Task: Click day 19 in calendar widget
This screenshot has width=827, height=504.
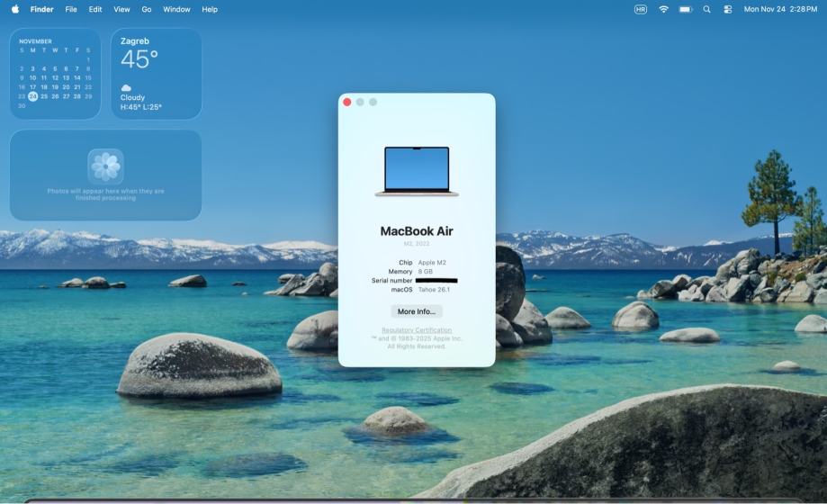Action: [x=55, y=87]
